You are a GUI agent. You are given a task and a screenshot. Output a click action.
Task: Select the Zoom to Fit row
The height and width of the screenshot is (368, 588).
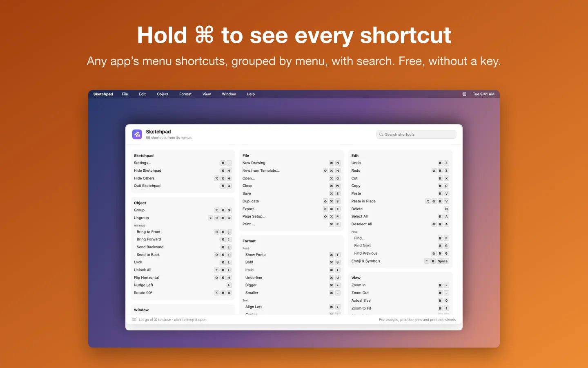coord(400,308)
